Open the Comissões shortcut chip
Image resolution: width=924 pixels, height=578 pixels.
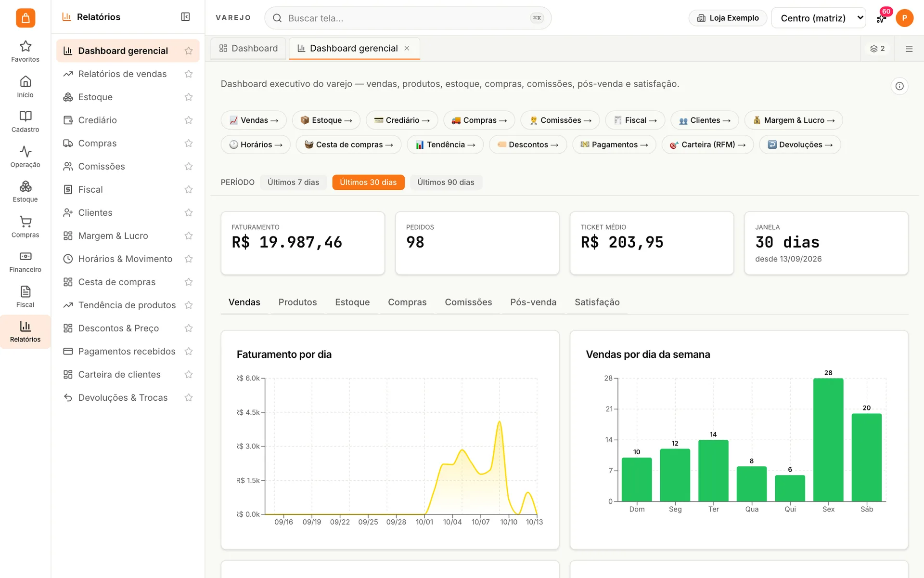pyautogui.click(x=560, y=120)
